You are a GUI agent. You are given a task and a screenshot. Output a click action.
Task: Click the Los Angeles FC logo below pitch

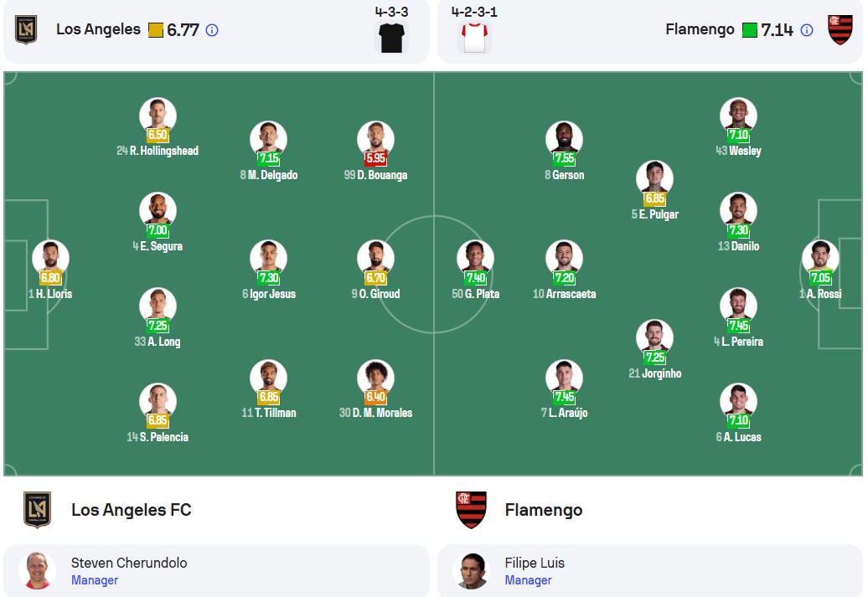37,510
